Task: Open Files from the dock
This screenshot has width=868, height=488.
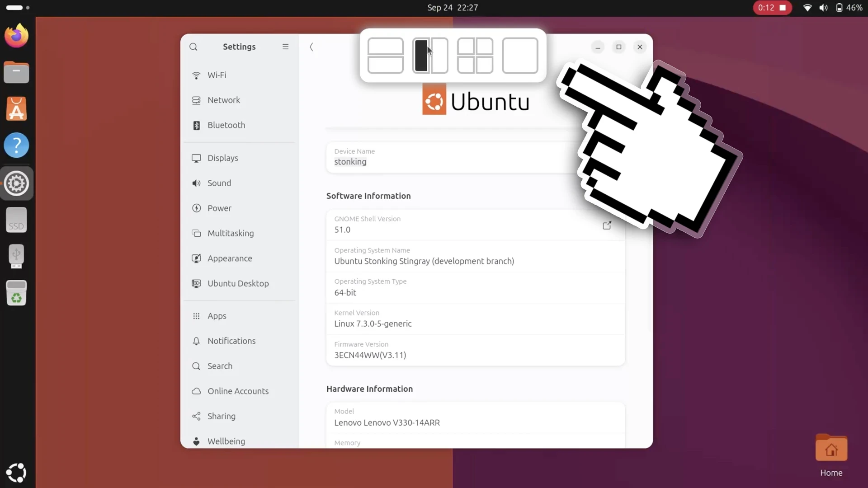Action: [17, 72]
